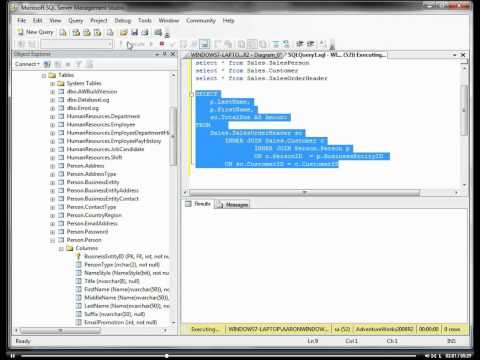The height and width of the screenshot is (360, 480).
Task: Open the Window menu
Action: click(x=169, y=20)
